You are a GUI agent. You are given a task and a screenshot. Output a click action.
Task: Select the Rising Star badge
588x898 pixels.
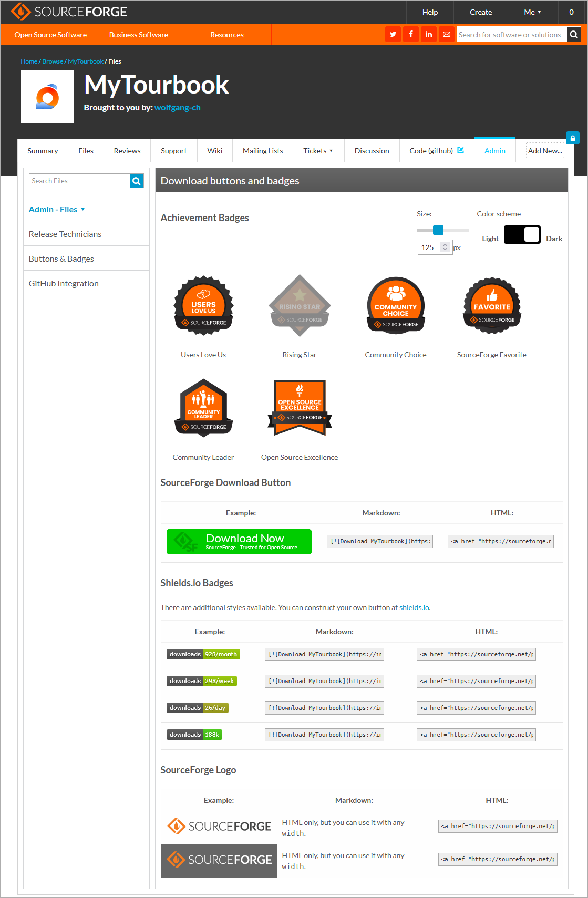coord(300,305)
